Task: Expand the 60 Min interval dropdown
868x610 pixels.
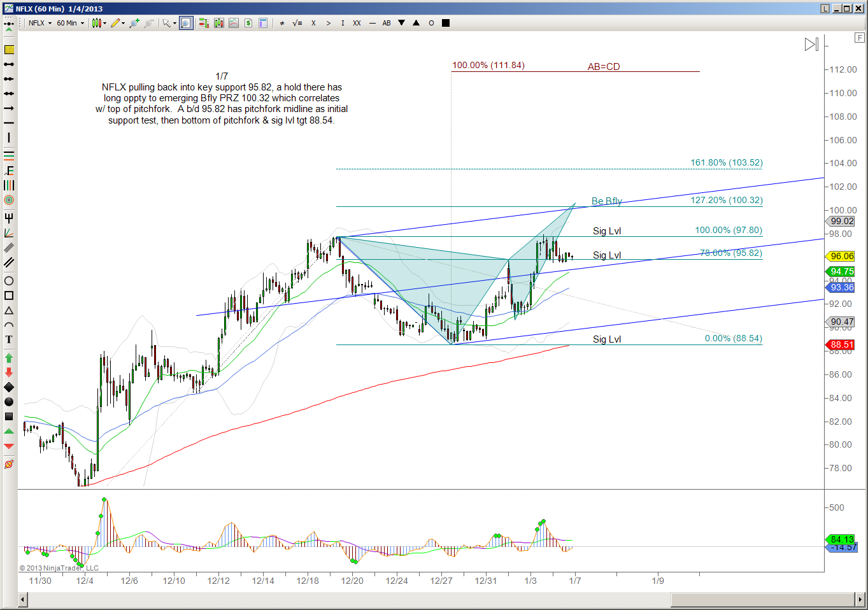Action: (70, 23)
